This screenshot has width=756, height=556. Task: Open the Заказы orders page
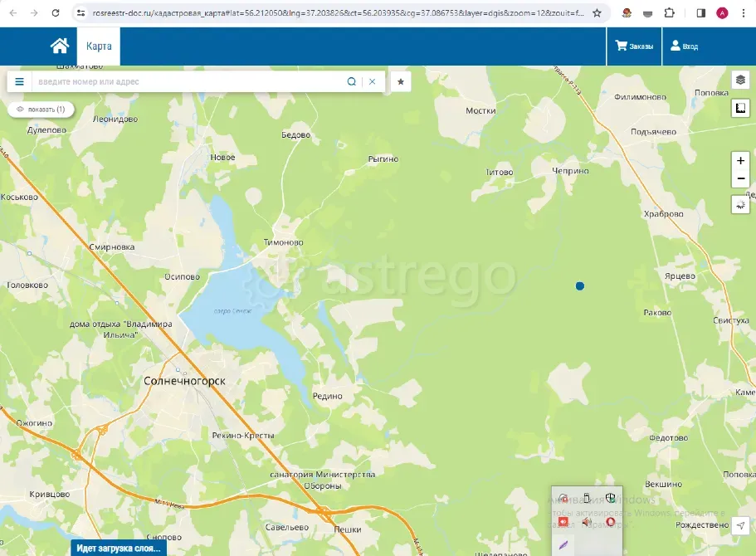pos(634,46)
